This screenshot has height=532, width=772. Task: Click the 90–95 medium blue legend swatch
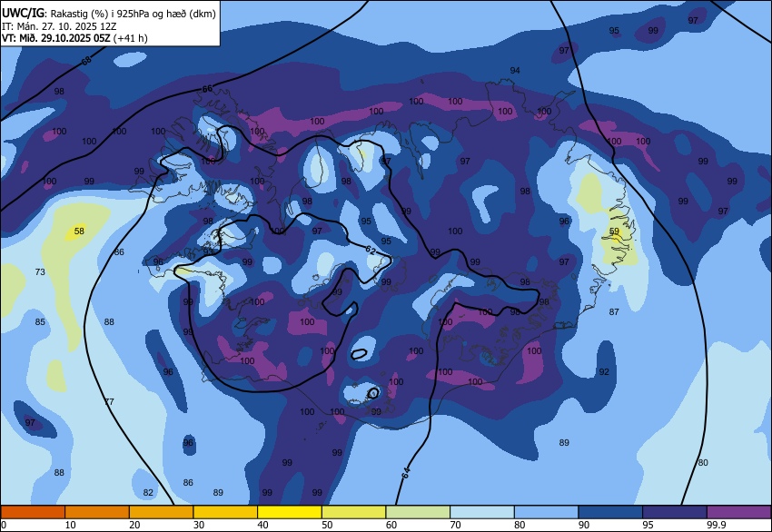pyautogui.click(x=610, y=512)
